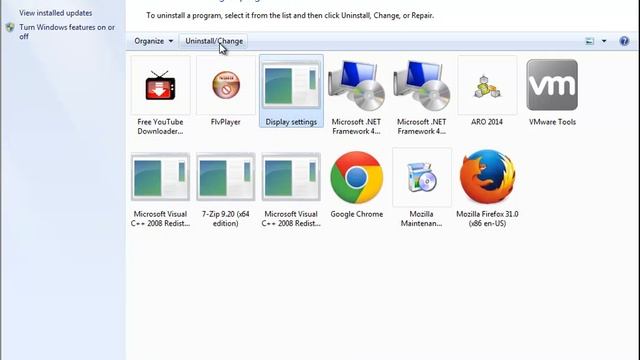Image resolution: width=640 pixels, height=360 pixels.
Task: Select the first Microsoft .NET Framework 4 icon
Action: coord(356,85)
